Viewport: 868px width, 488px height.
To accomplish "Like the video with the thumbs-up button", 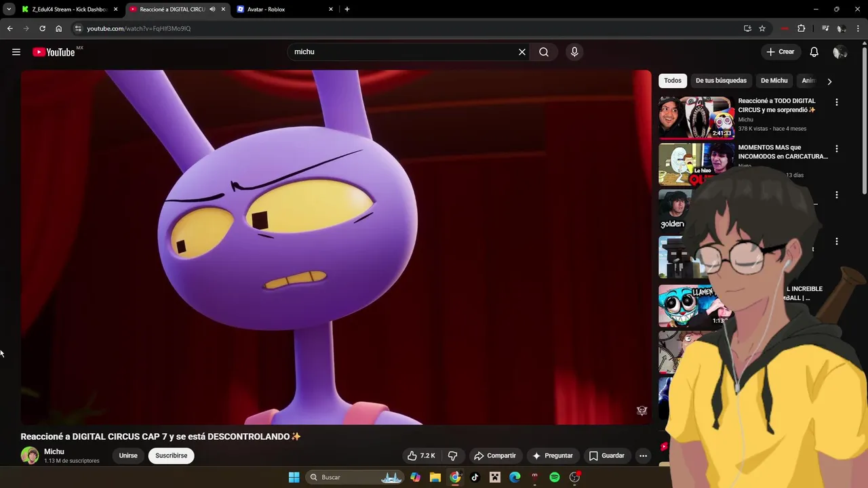I will 421,456.
